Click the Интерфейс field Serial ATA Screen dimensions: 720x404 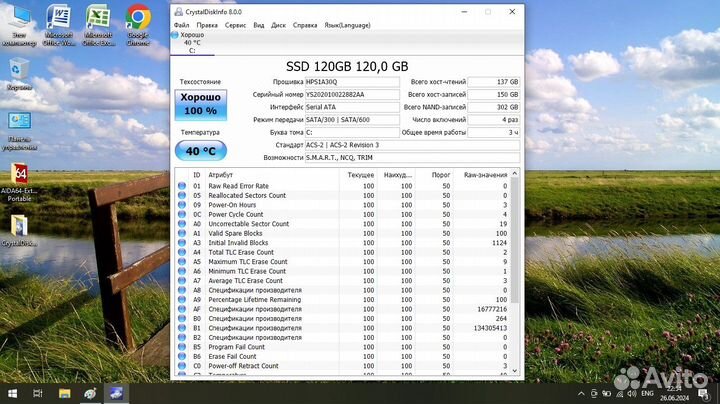(x=352, y=107)
